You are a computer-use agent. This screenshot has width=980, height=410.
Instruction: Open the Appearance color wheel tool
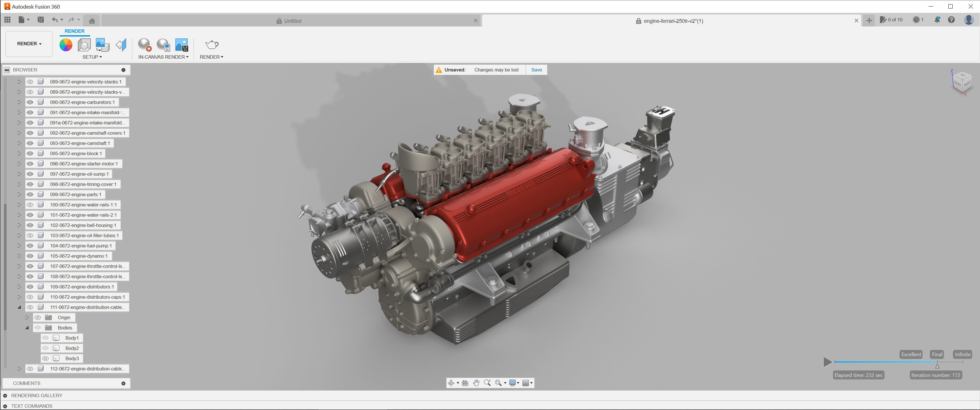click(66, 45)
